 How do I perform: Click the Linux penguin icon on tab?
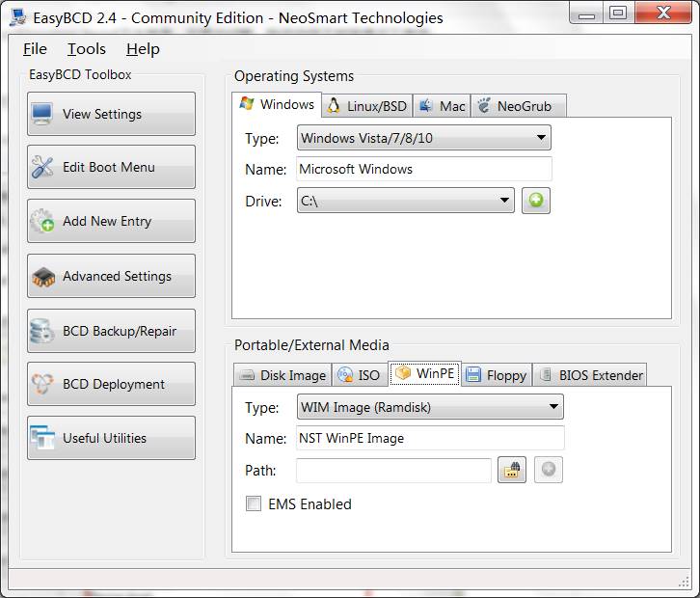click(333, 106)
